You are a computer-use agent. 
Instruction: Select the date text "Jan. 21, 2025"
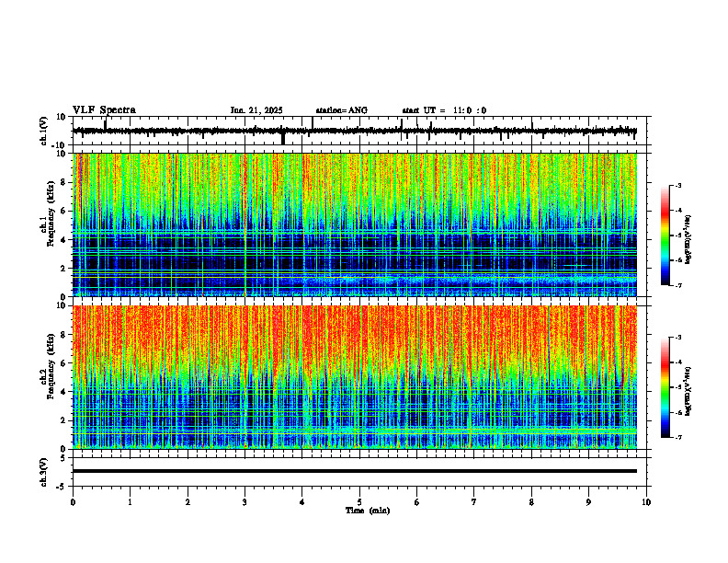256,110
